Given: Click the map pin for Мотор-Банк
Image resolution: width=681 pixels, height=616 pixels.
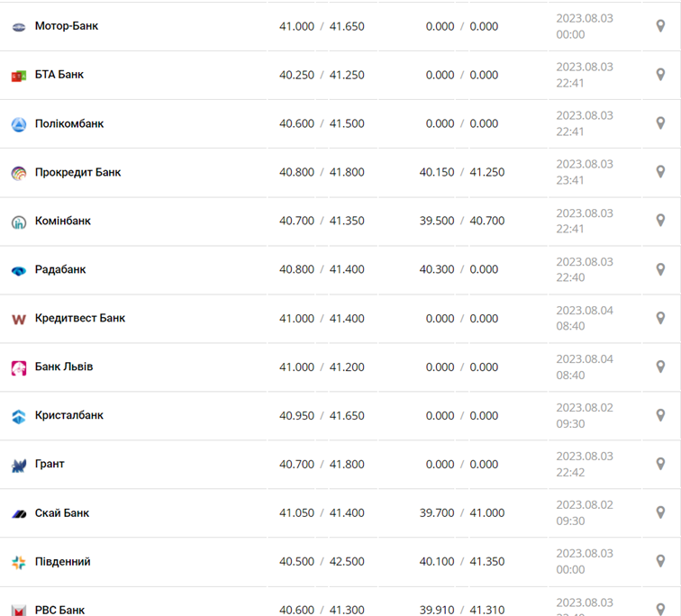Looking at the screenshot, I should (x=660, y=26).
